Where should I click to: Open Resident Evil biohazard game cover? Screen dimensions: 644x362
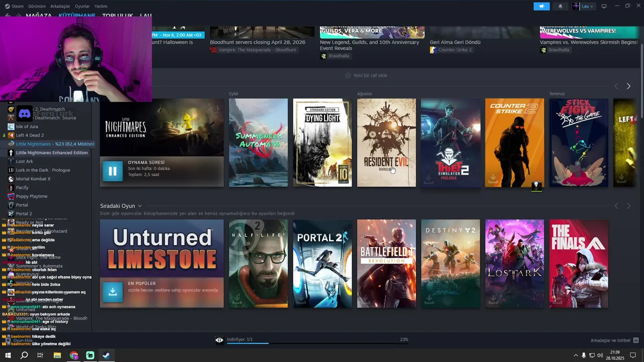(x=386, y=143)
